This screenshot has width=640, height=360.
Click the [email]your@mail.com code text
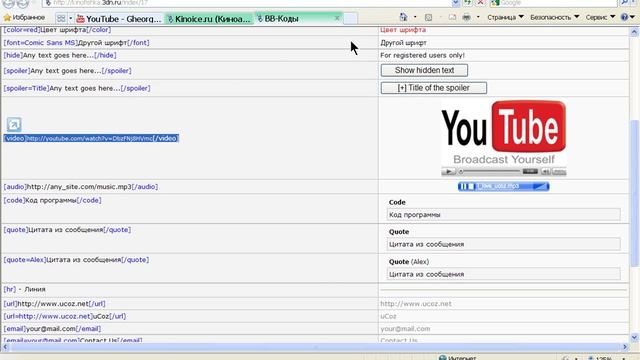tap(52, 329)
